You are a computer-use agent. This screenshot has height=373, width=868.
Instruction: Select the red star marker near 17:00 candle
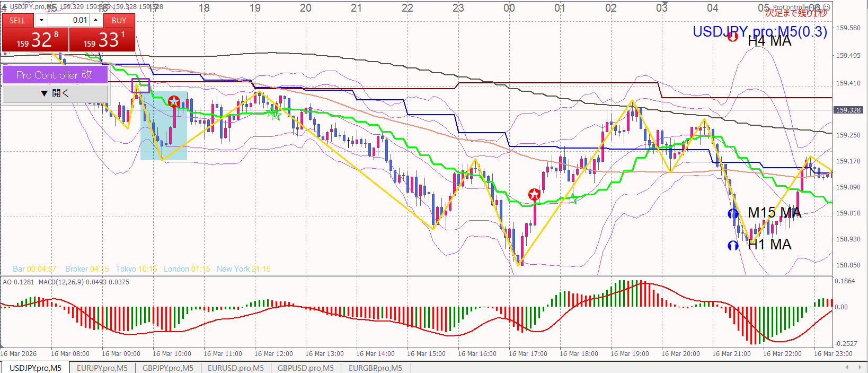[534, 194]
